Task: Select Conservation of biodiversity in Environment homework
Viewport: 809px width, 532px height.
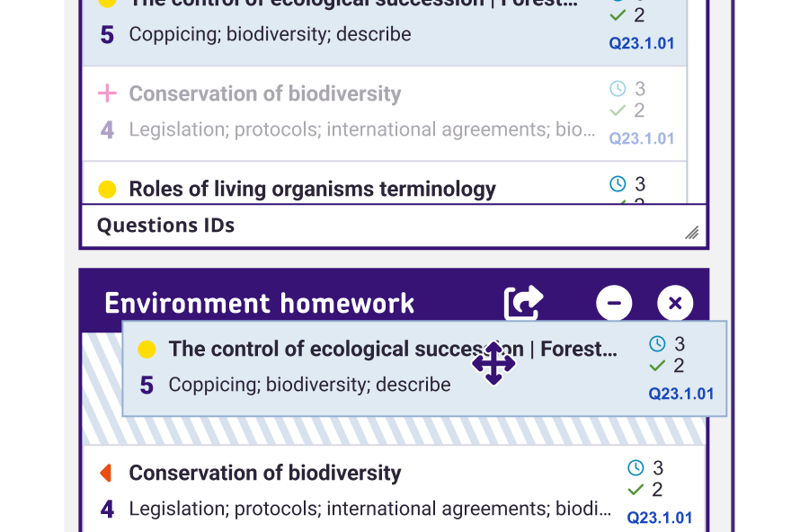Action: coord(265,473)
